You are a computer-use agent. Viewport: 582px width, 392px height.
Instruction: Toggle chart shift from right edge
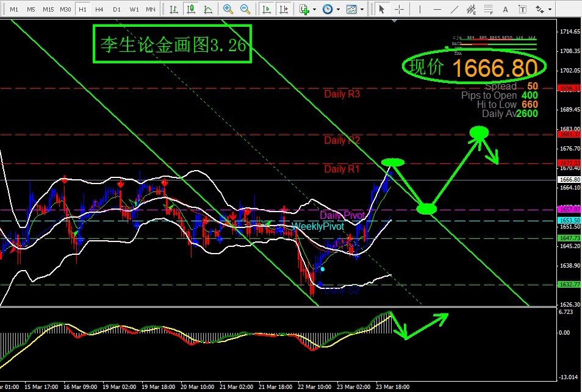tap(284, 9)
